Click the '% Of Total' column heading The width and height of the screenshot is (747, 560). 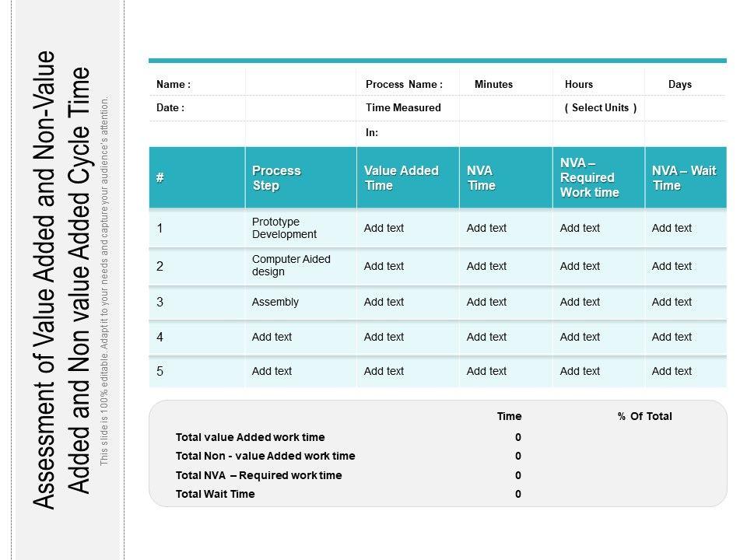(x=644, y=416)
